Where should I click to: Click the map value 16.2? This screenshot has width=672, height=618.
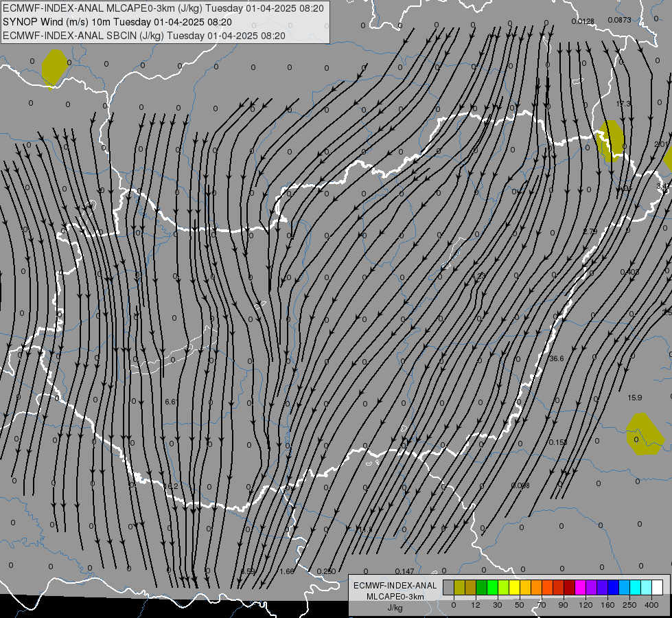click(170, 486)
